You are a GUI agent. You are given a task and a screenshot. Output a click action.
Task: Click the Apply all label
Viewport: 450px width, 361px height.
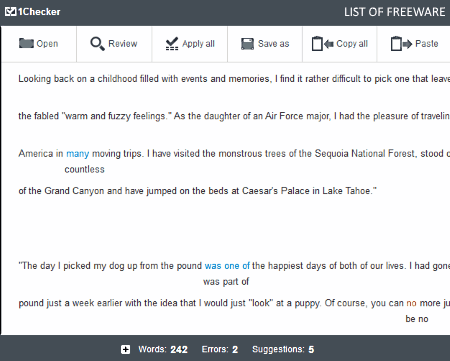(x=198, y=44)
